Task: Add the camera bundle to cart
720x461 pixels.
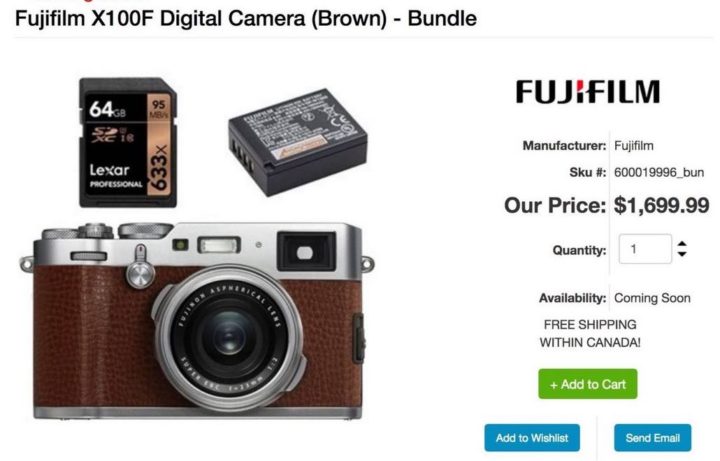Action: pos(588,384)
